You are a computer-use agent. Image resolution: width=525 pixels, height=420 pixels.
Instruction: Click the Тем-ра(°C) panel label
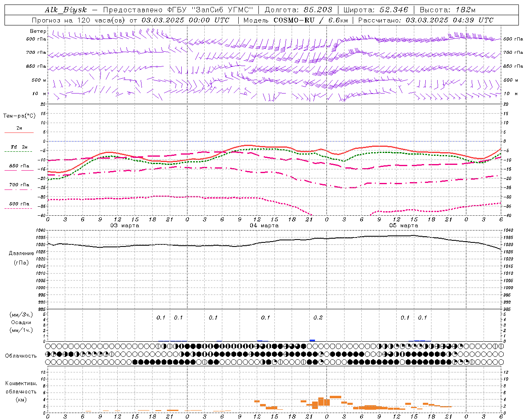19,116
